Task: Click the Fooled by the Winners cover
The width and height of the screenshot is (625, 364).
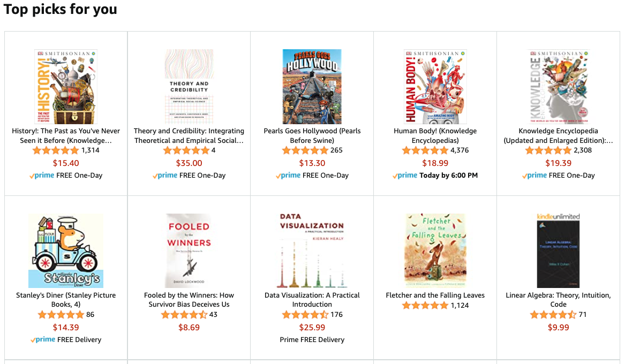Action: click(x=189, y=251)
